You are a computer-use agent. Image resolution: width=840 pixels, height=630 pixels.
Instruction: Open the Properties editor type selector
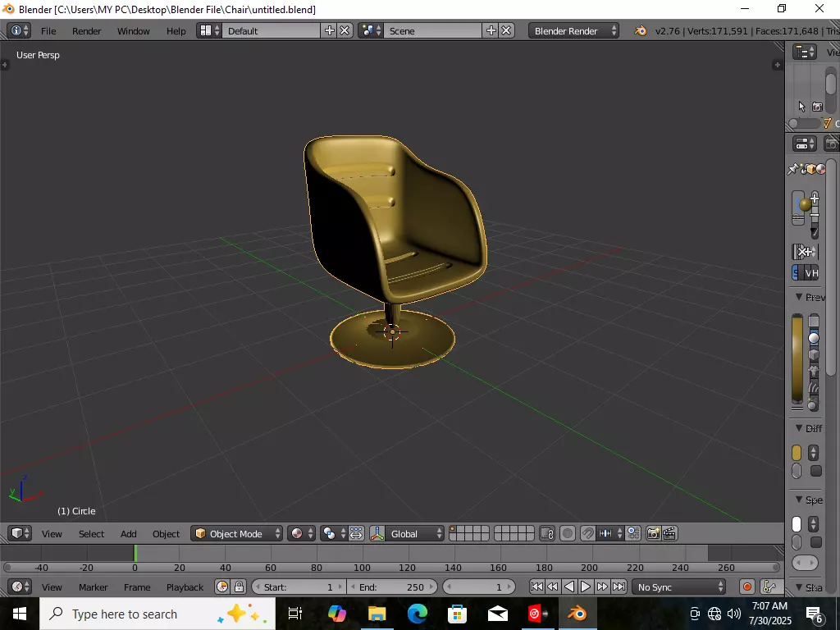pyautogui.click(x=805, y=143)
